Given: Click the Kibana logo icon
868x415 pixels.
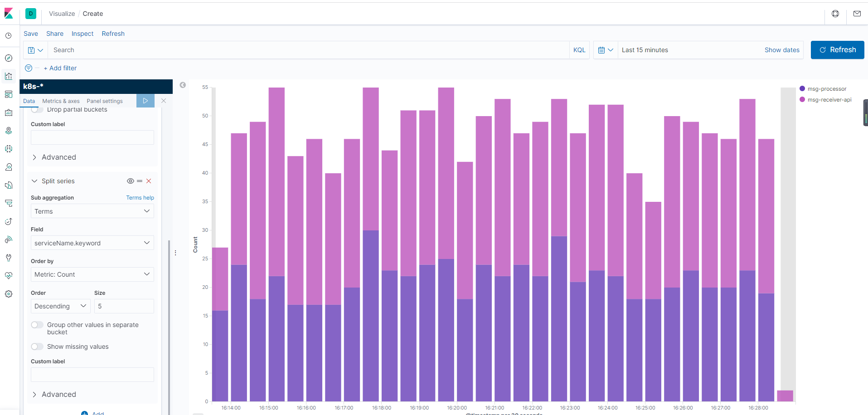Looking at the screenshot, I should [x=9, y=14].
